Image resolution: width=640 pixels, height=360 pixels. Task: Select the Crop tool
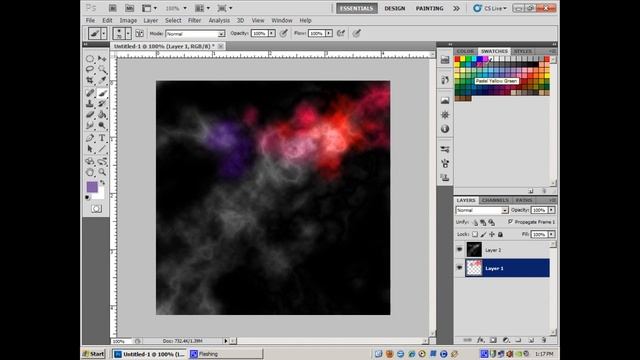(90, 80)
